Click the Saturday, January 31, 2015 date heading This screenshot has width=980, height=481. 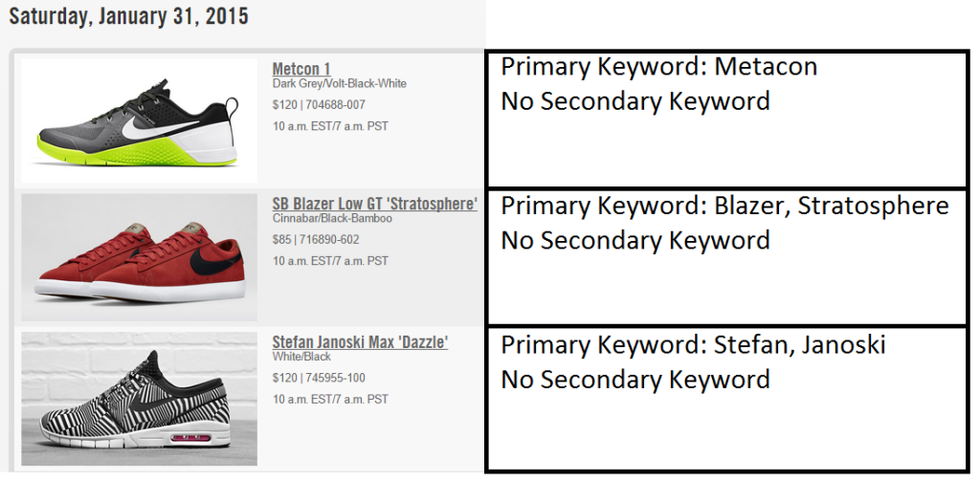point(128,16)
